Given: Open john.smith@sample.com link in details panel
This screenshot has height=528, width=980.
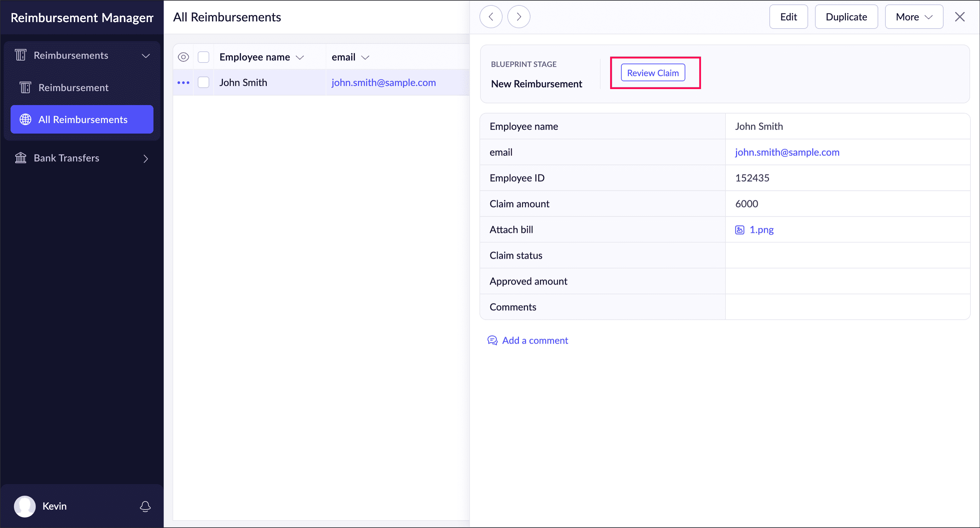Looking at the screenshot, I should [787, 152].
